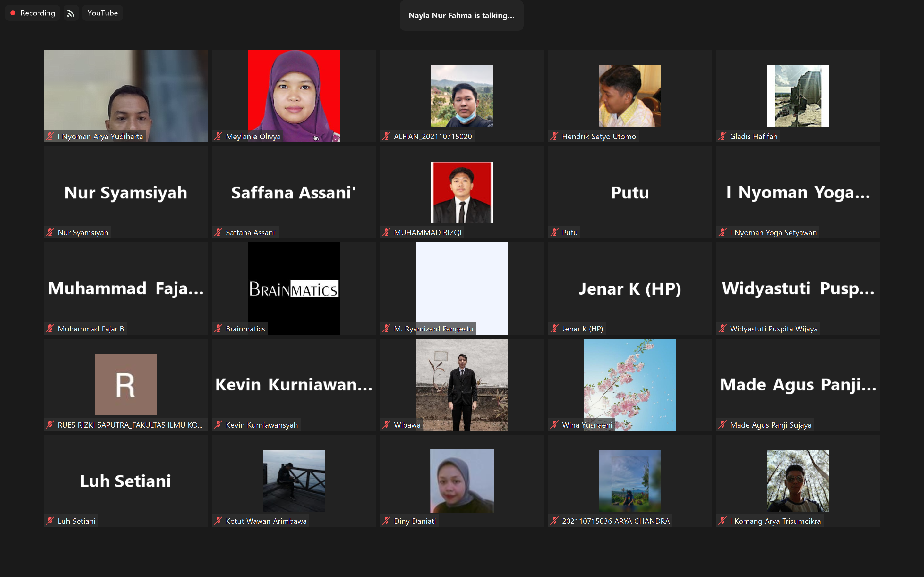Click MUHAMMAD RIZQI's profile photo
924x577 pixels.
point(462,192)
